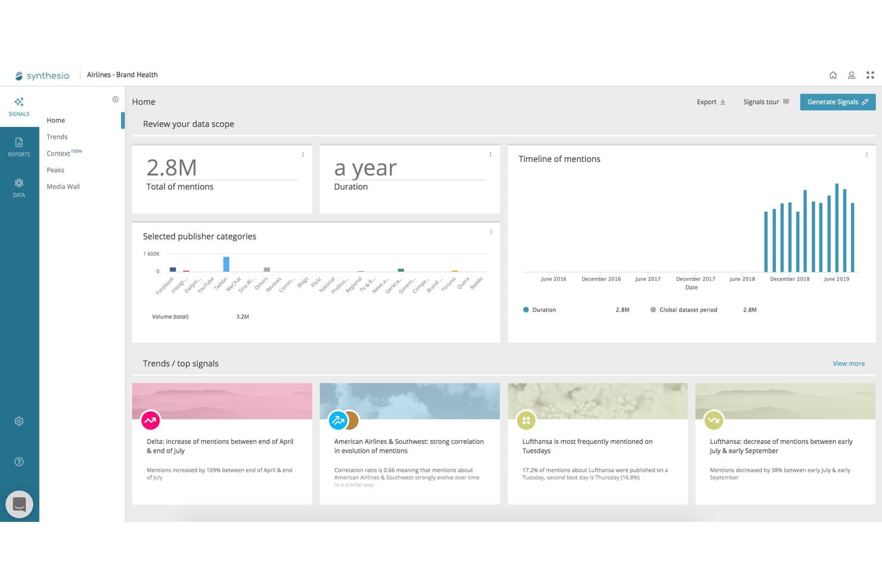Click the pink upward trend icon on Delta card
This screenshot has height=588, width=882.
pos(150,420)
